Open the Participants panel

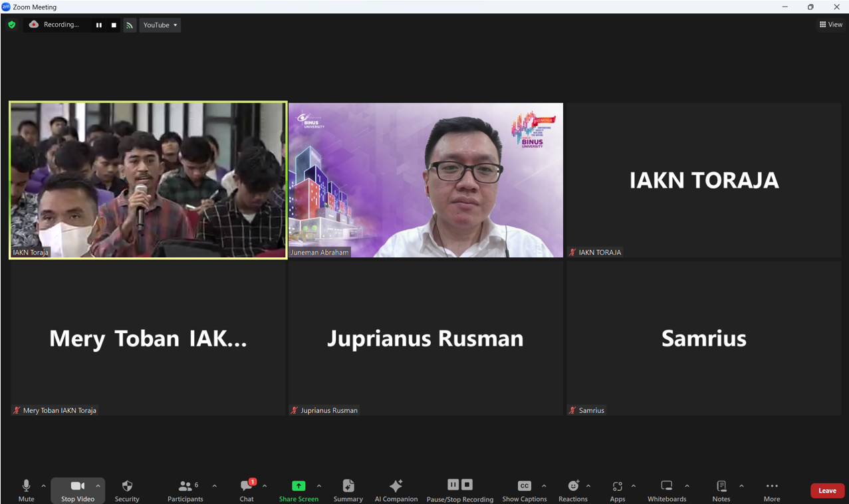point(185,491)
